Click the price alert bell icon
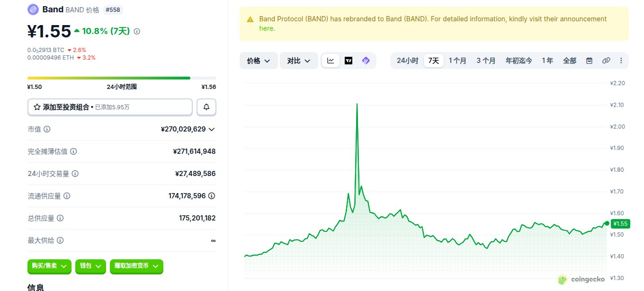Image resolution: width=644 pixels, height=291 pixels. tap(206, 107)
